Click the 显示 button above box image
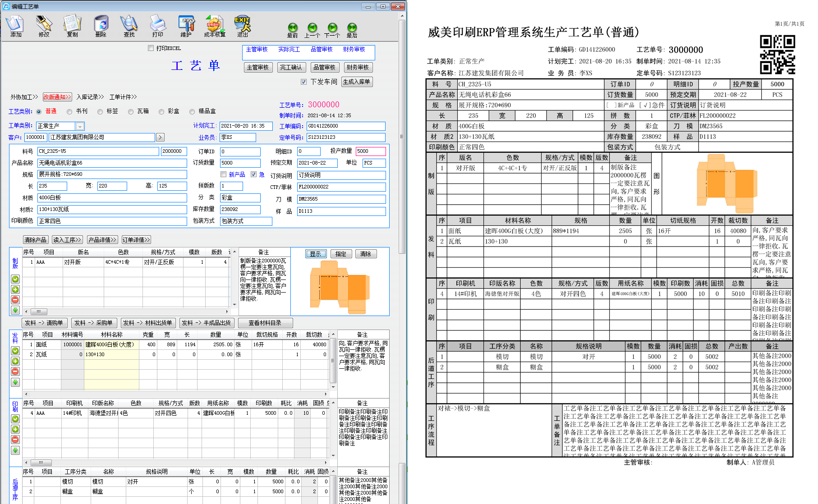 point(316,254)
